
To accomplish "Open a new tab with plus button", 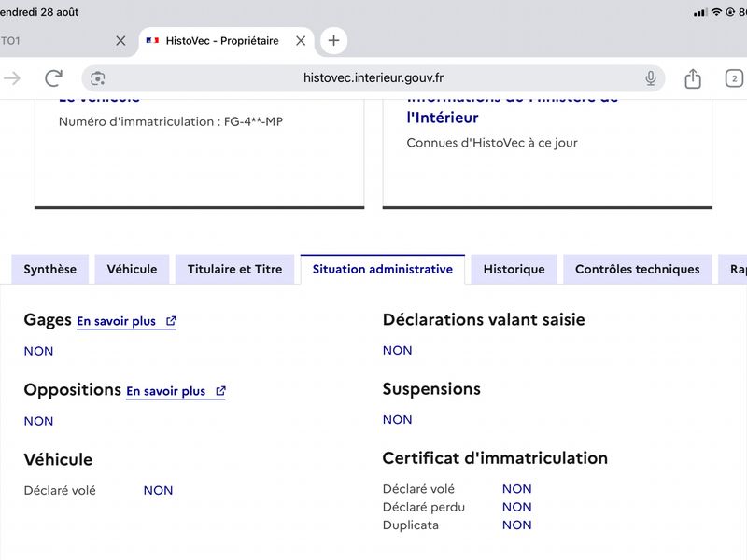I will coord(333,40).
